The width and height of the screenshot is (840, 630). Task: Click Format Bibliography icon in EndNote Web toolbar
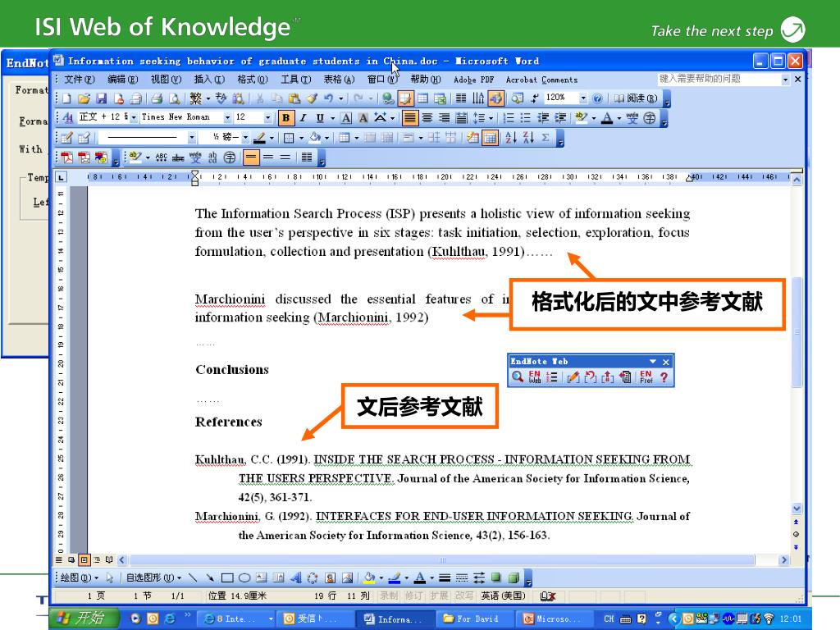point(552,377)
